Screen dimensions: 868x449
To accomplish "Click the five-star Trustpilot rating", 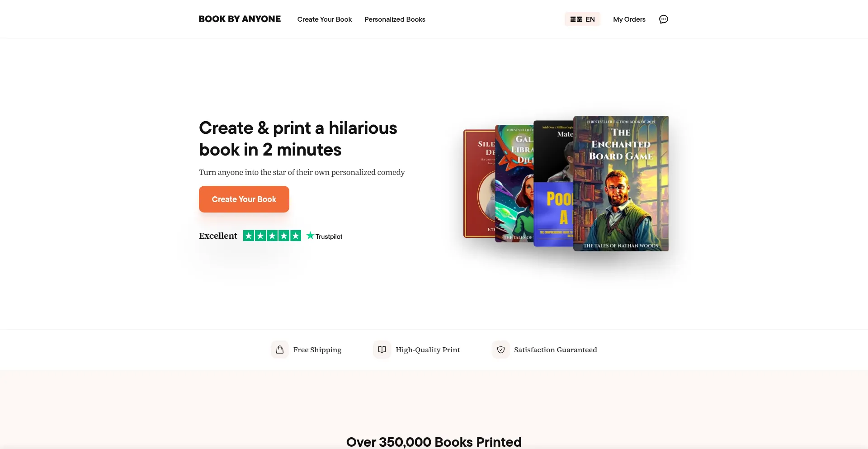I will (272, 236).
